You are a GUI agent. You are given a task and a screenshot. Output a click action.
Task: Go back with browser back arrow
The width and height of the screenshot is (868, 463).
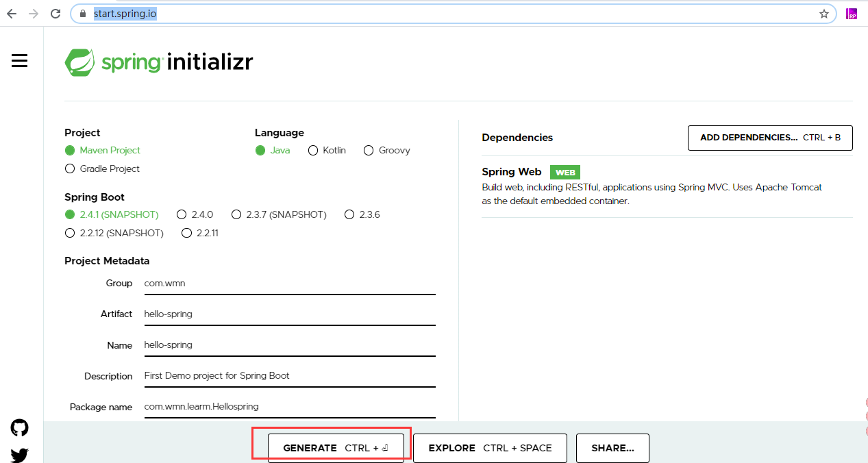12,14
